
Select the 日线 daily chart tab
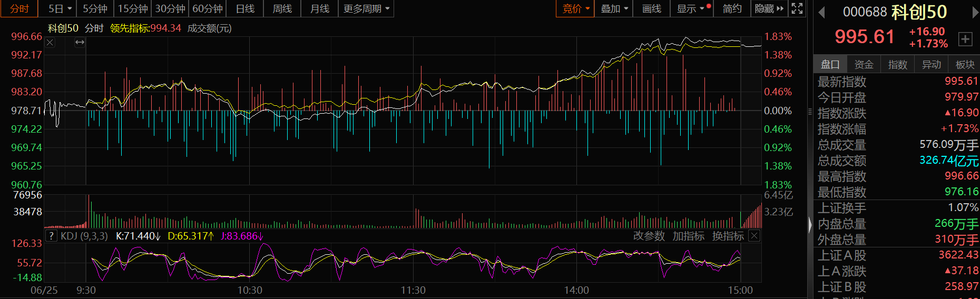tap(245, 8)
